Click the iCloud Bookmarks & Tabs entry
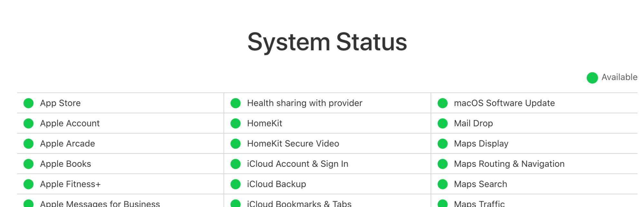 [x=299, y=204]
